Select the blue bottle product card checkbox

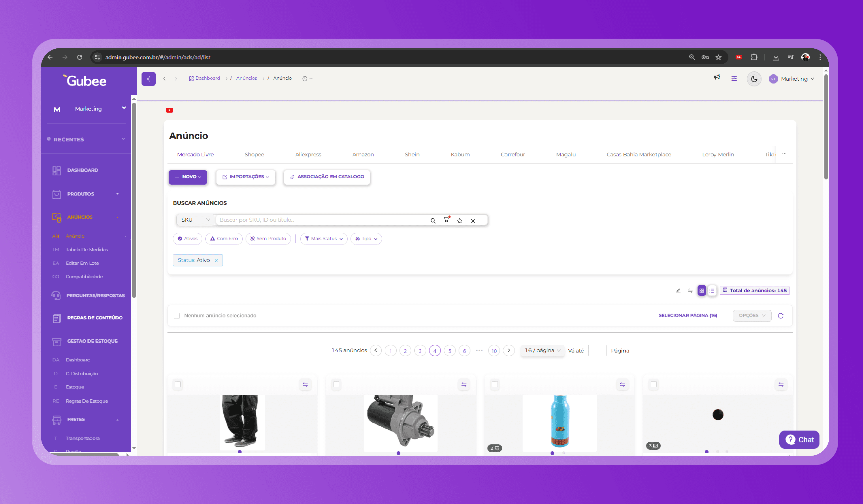[x=495, y=384]
